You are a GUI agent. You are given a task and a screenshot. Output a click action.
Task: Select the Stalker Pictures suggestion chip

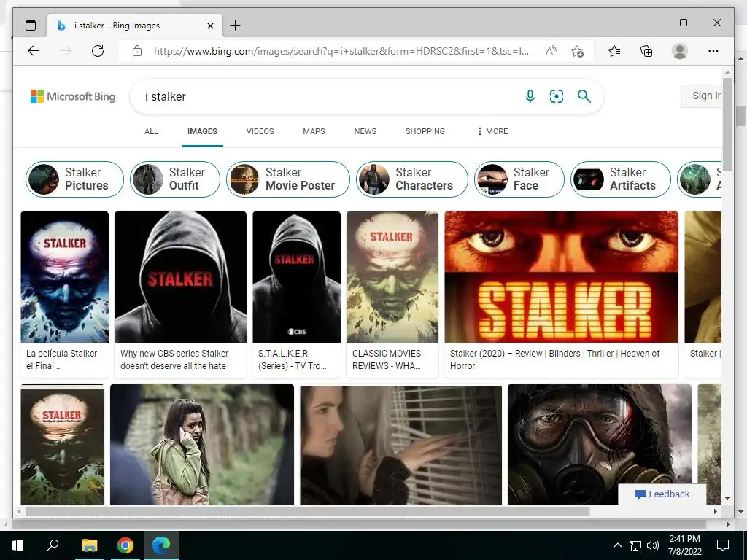click(x=75, y=179)
